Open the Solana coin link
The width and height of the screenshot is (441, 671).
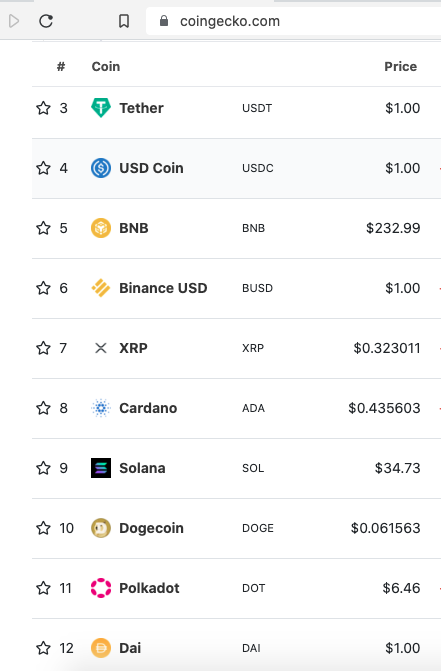142,468
